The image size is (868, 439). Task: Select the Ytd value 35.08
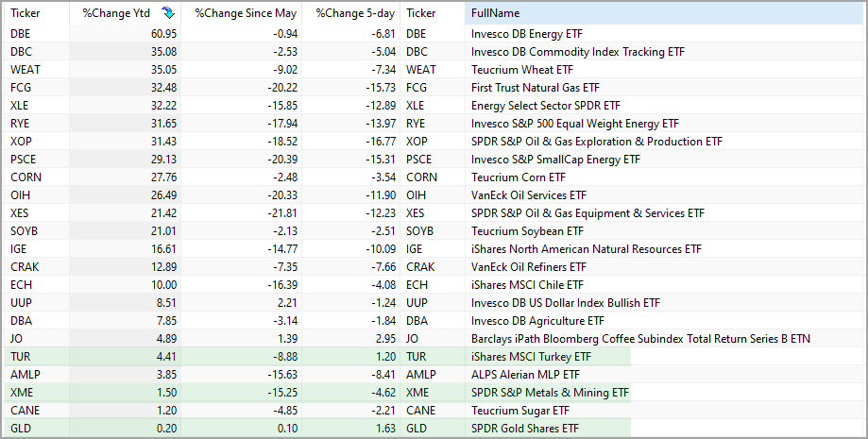pyautogui.click(x=163, y=52)
